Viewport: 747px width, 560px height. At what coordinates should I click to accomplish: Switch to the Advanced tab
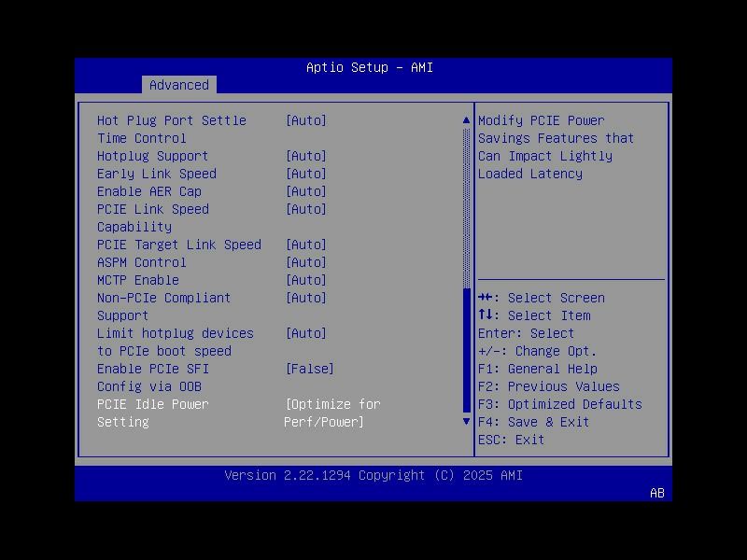pyautogui.click(x=179, y=85)
